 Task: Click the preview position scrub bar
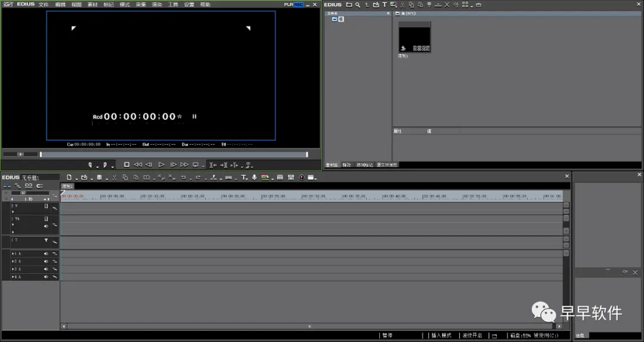174,154
